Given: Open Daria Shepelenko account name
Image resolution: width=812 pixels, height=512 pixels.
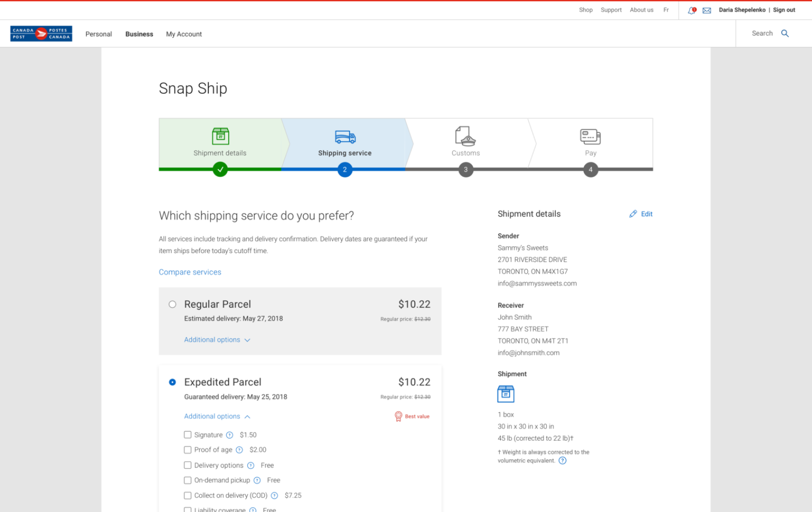Looking at the screenshot, I should click(742, 10).
